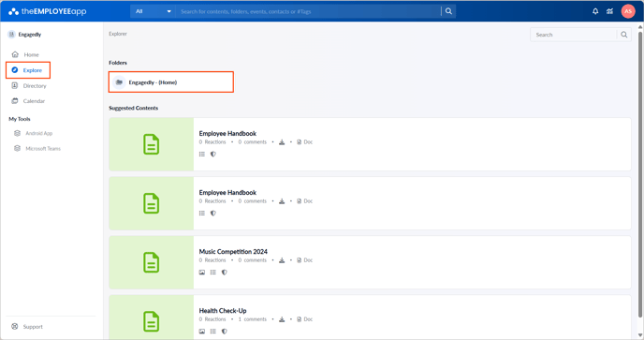Click download icon on second Employee Handbook
Image resolution: width=644 pixels, height=340 pixels.
pyautogui.click(x=282, y=201)
